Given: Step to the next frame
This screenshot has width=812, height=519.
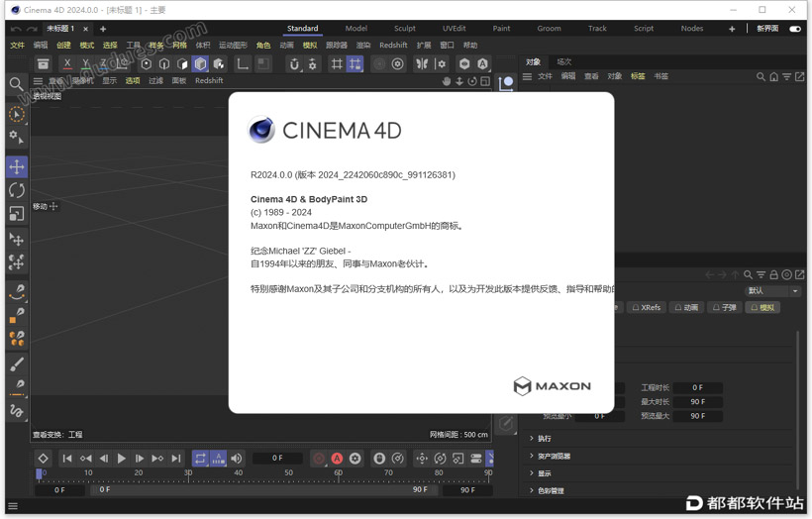Looking at the screenshot, I should pos(140,459).
